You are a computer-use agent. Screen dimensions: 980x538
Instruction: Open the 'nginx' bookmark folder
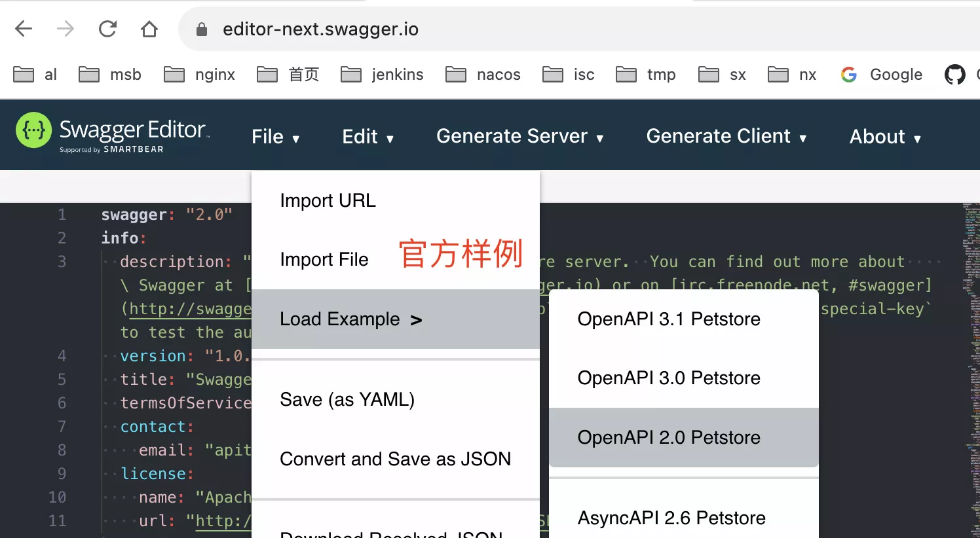pyautogui.click(x=200, y=75)
